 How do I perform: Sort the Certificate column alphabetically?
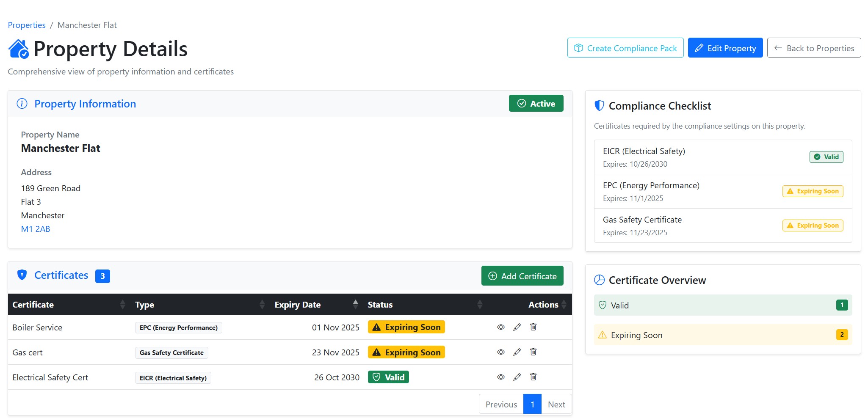point(33,304)
